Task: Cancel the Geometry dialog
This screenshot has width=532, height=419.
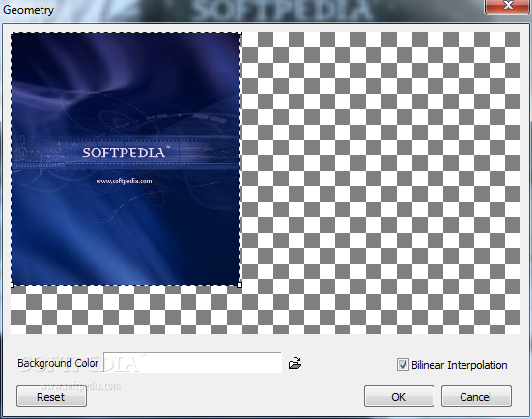Action: click(x=476, y=396)
